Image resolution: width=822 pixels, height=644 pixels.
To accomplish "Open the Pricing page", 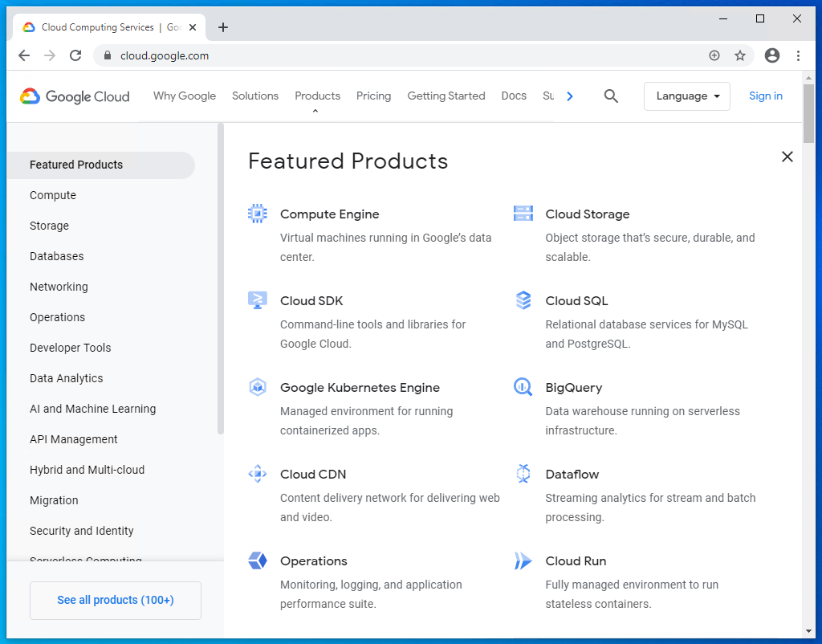I will click(374, 96).
